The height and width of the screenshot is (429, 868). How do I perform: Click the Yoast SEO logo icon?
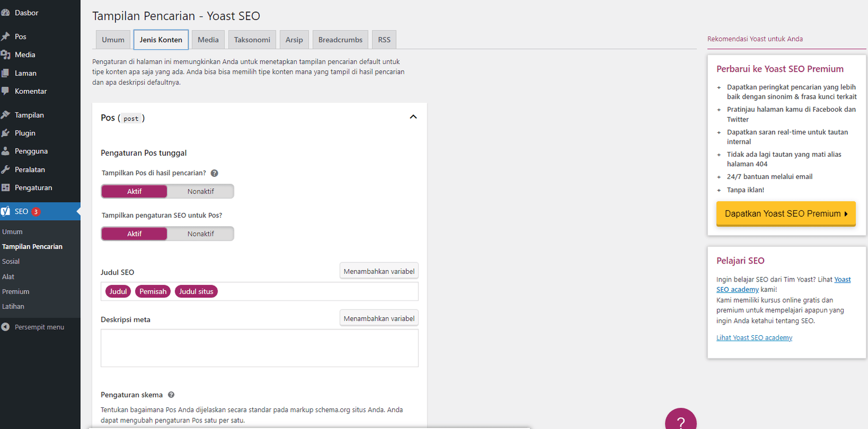5,212
